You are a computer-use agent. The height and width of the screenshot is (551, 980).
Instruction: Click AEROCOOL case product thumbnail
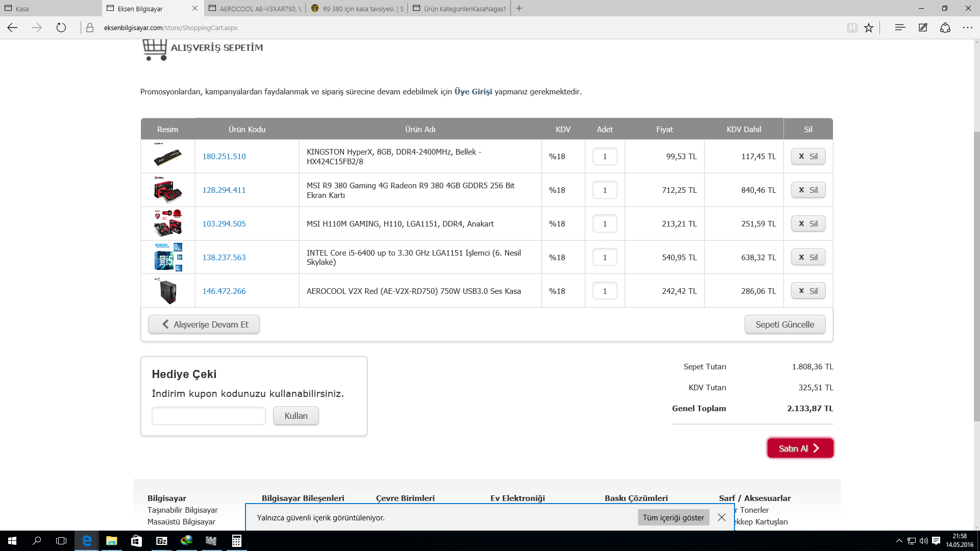click(168, 291)
